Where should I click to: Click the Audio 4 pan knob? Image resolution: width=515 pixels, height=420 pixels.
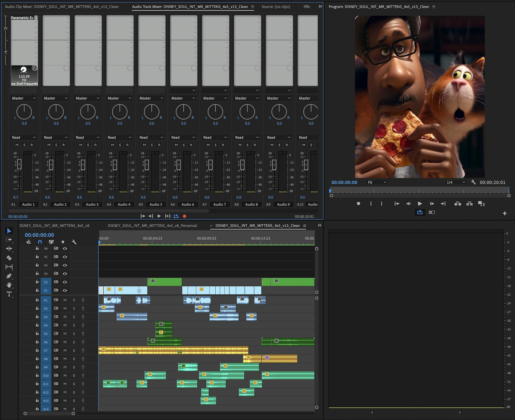(x=120, y=112)
